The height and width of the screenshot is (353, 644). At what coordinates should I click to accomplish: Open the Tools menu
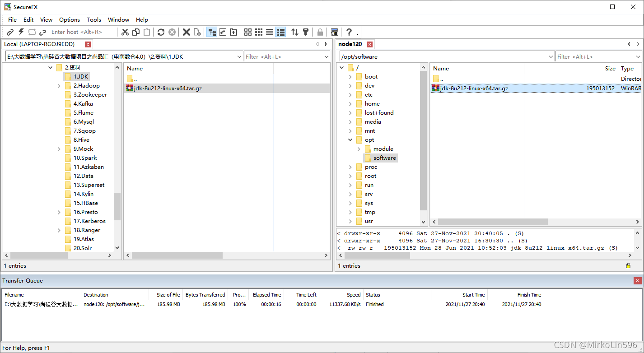(x=94, y=19)
